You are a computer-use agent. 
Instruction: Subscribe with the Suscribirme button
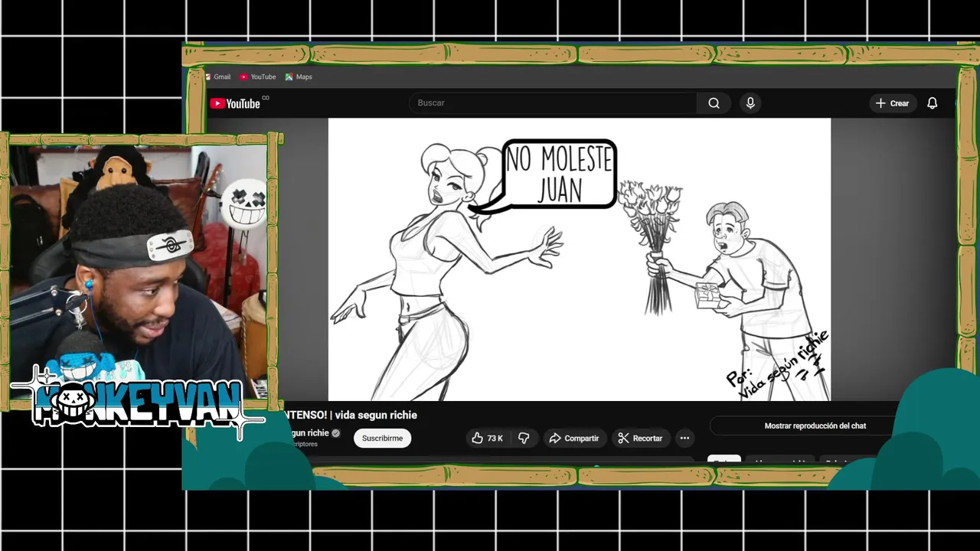tap(382, 438)
